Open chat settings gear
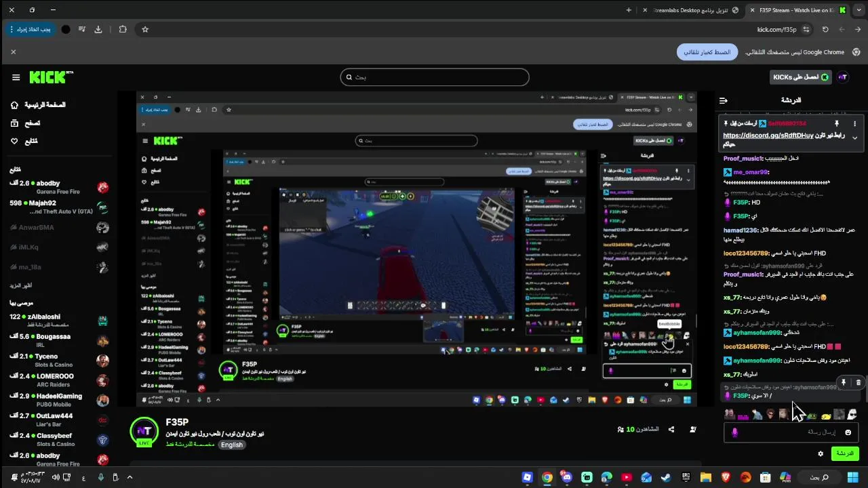Screen dimensions: 868x488 (x=821, y=453)
